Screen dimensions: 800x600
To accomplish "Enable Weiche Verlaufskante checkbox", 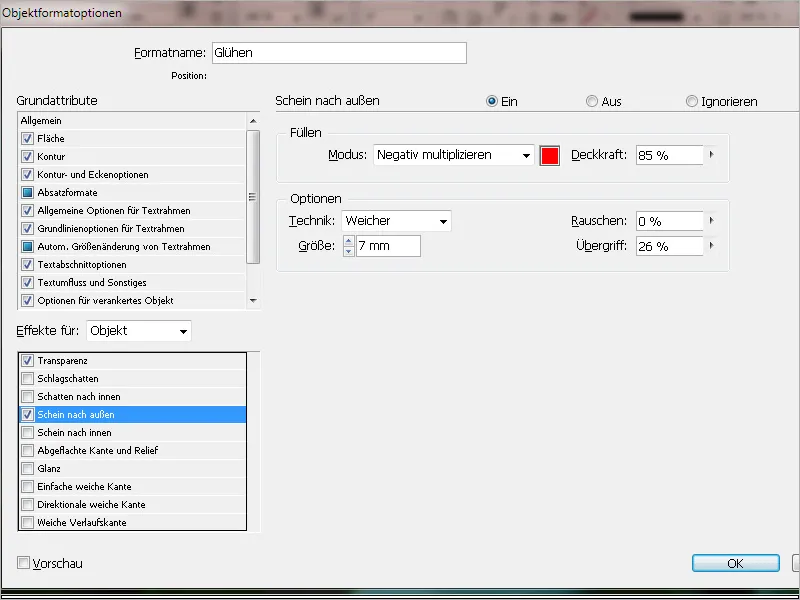I will (x=28, y=522).
